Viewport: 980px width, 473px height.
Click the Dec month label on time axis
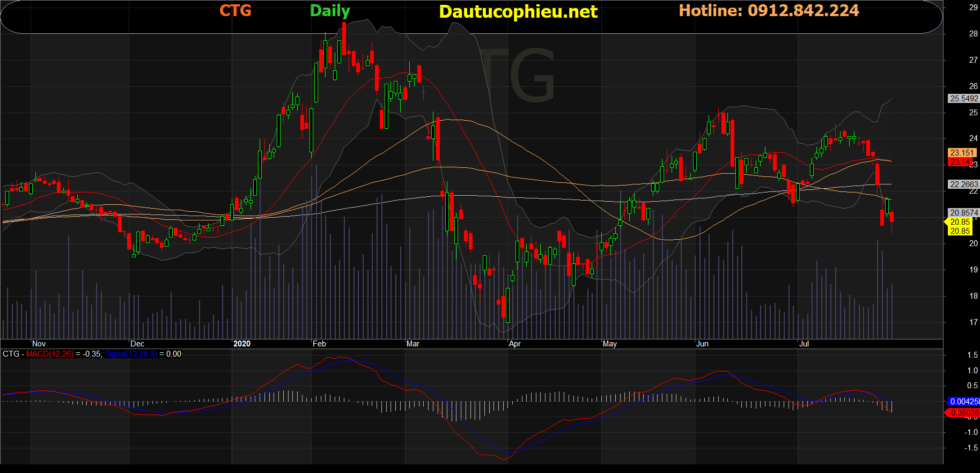coord(137,344)
